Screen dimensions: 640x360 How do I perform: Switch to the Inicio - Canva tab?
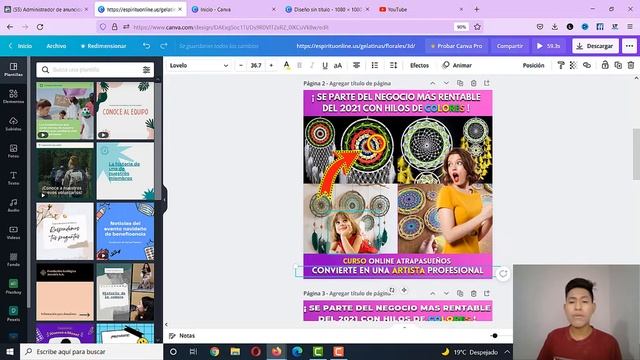coord(233,9)
